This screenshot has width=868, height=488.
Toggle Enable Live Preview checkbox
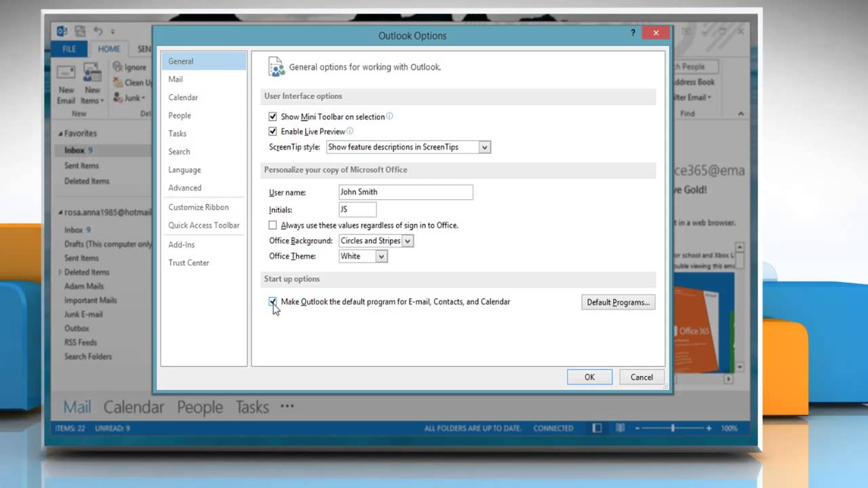tap(273, 131)
